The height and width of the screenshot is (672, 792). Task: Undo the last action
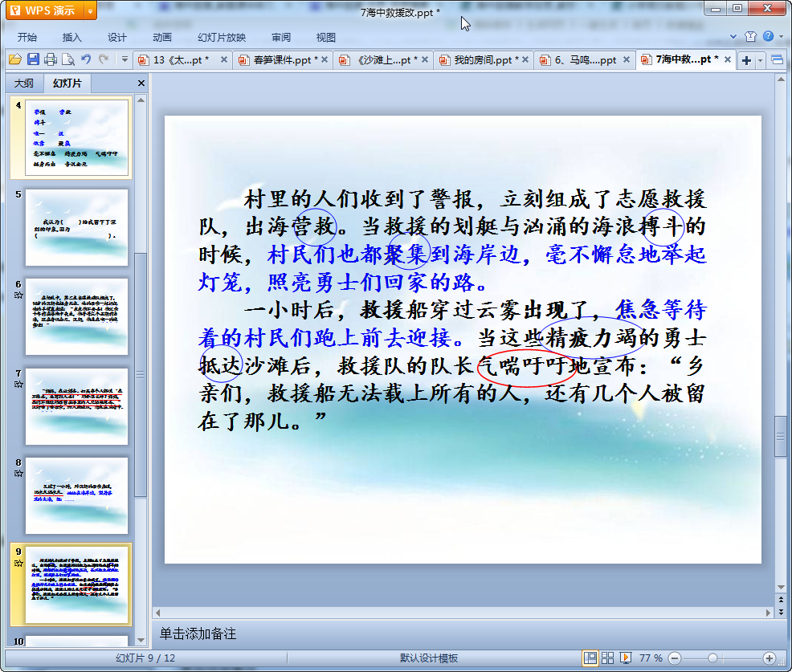point(86,59)
